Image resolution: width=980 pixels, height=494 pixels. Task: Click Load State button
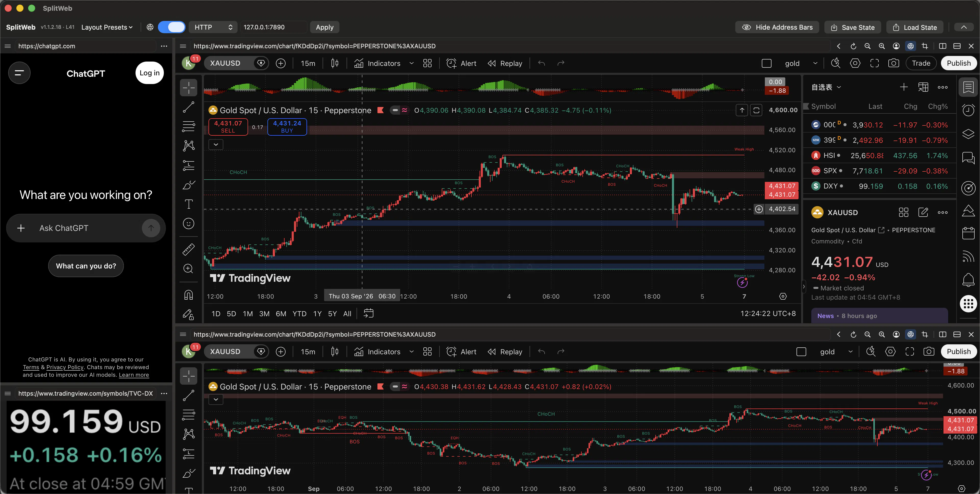coord(915,27)
